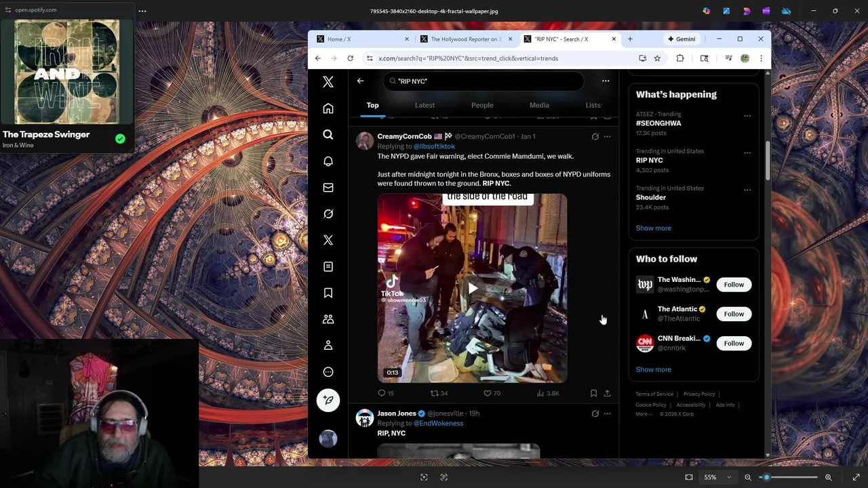Select the Top search tab
This screenshot has width=868, height=488.
point(373,105)
